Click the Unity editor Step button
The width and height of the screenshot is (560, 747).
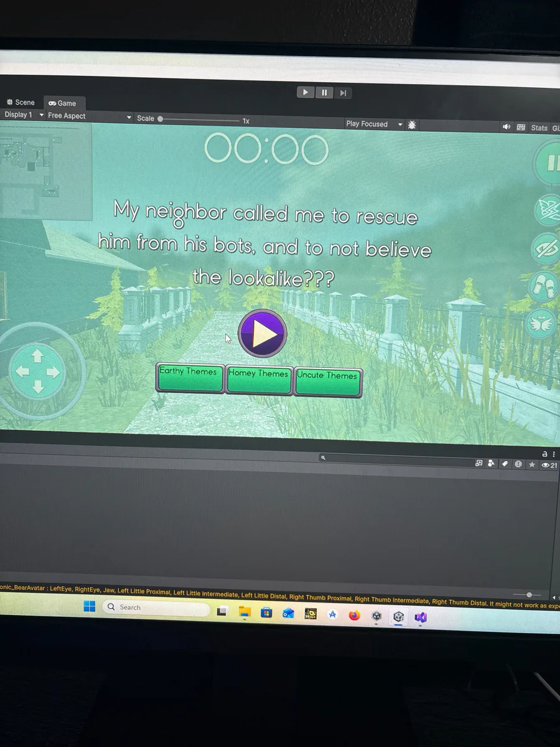[343, 93]
